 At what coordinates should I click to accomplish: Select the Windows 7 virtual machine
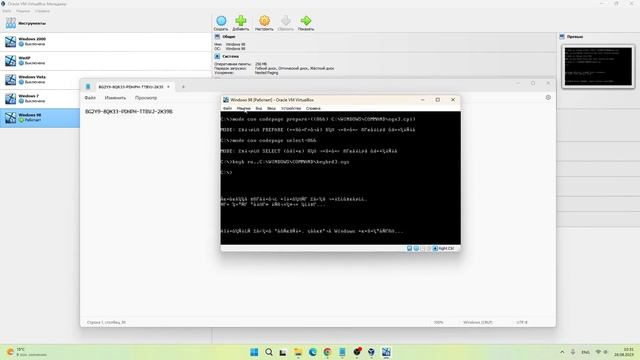[x=41, y=98]
